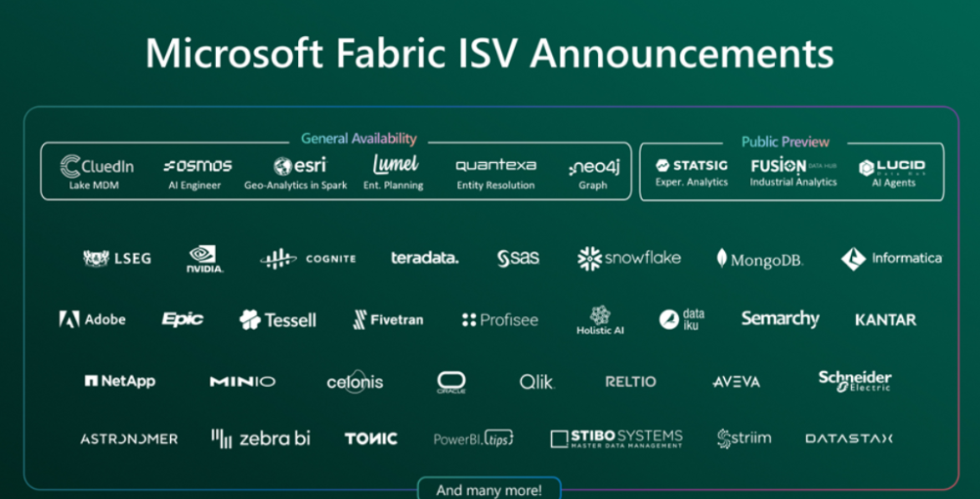Select the Fivetran logo

tap(388, 319)
